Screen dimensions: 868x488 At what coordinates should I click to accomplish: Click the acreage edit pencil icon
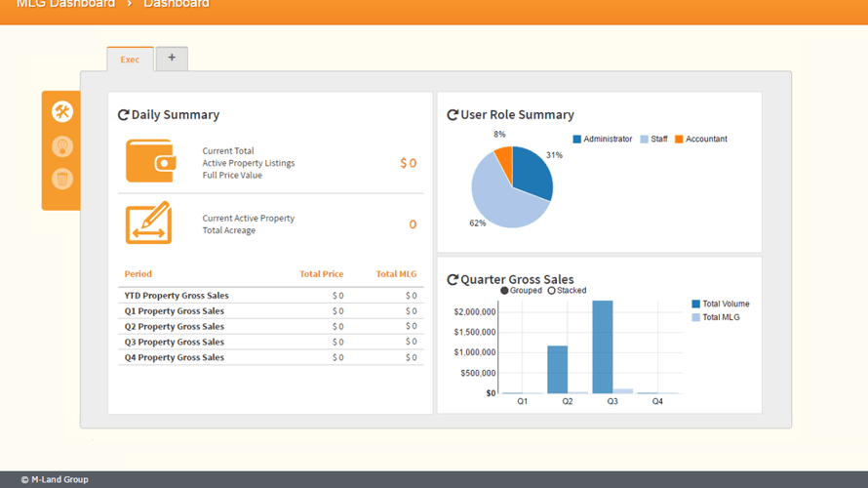(x=148, y=223)
